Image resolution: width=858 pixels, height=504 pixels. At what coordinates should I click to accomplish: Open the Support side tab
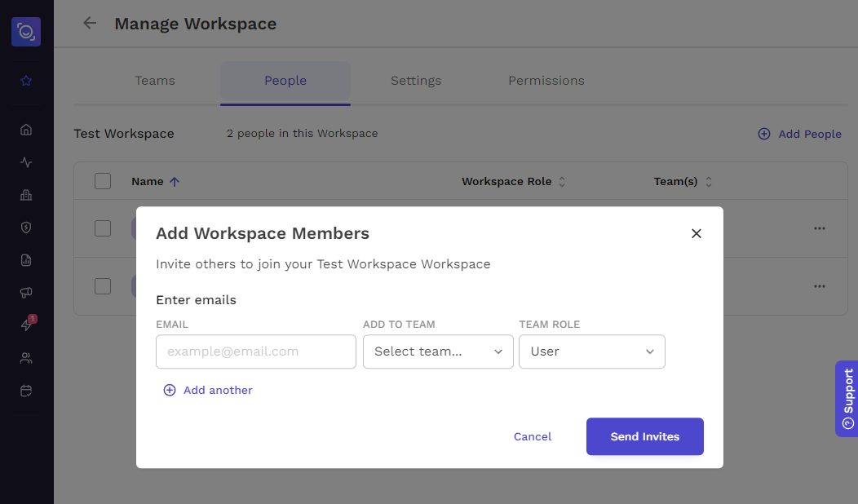tap(847, 398)
